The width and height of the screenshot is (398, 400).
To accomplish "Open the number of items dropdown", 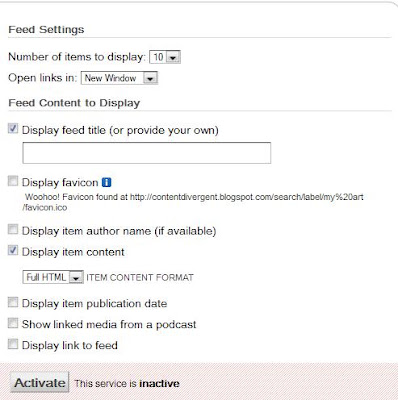I will tap(165, 57).
